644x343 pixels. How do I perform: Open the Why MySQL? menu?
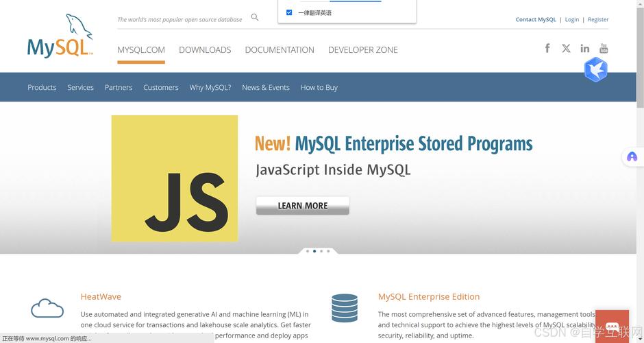click(210, 87)
